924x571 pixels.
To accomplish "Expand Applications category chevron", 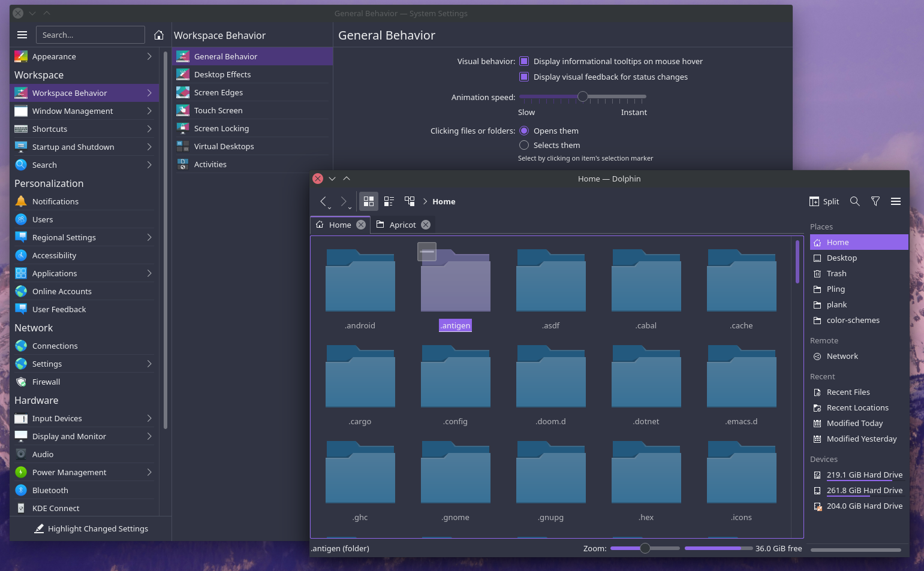I will 149,273.
